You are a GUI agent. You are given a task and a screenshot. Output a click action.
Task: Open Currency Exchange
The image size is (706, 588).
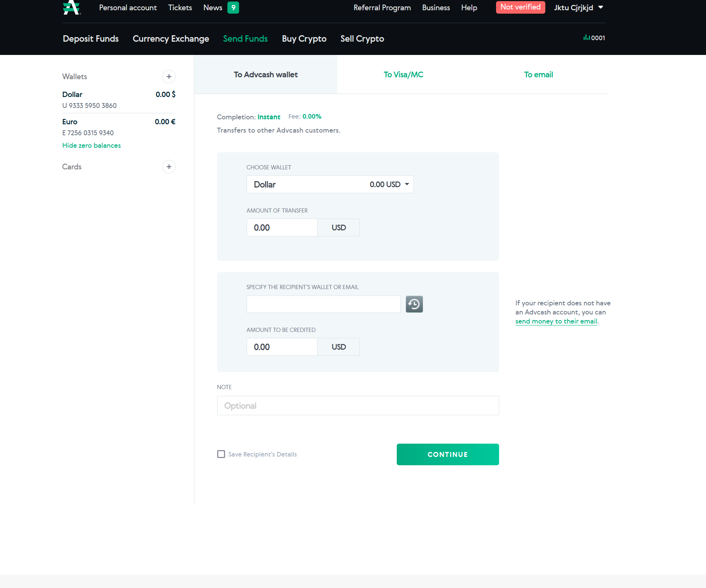point(171,39)
